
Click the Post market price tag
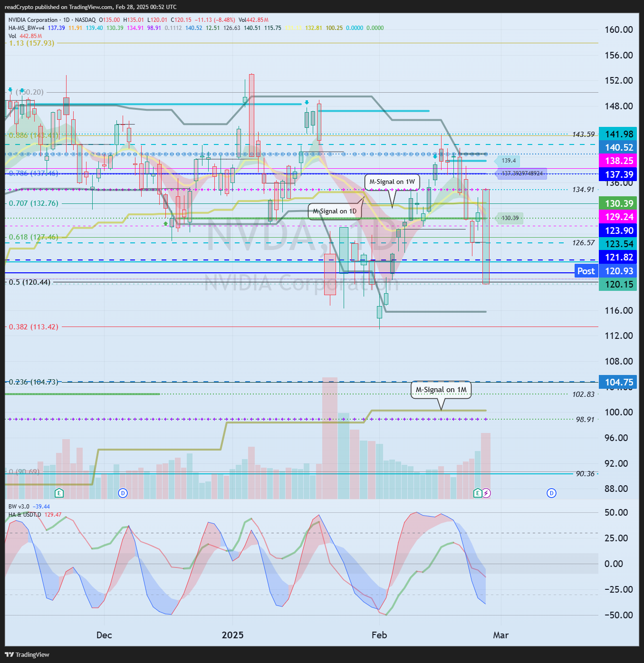(x=586, y=271)
